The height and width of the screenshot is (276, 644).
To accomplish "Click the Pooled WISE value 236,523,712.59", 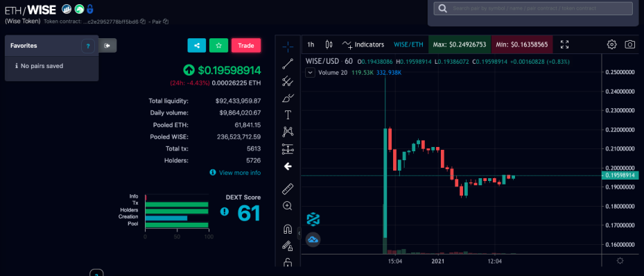I will click(x=238, y=137).
